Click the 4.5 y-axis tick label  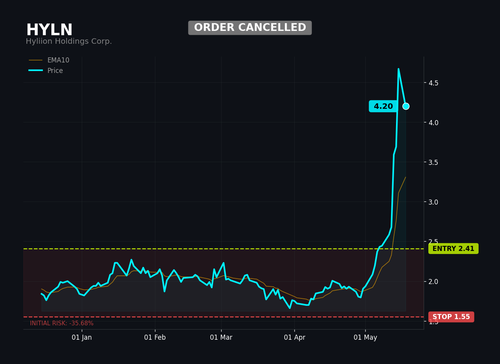click(x=433, y=83)
